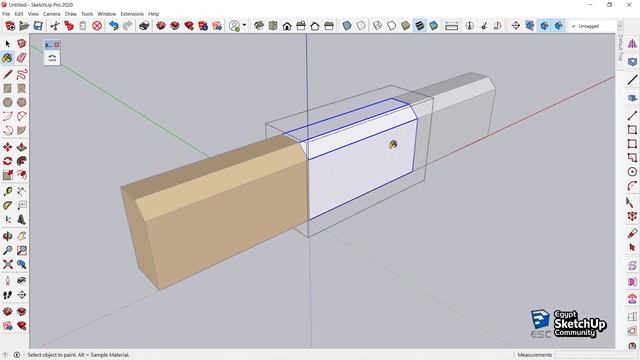Screen dimensions: 640x360
Task: Select the 3D Text tool
Action: [22, 220]
